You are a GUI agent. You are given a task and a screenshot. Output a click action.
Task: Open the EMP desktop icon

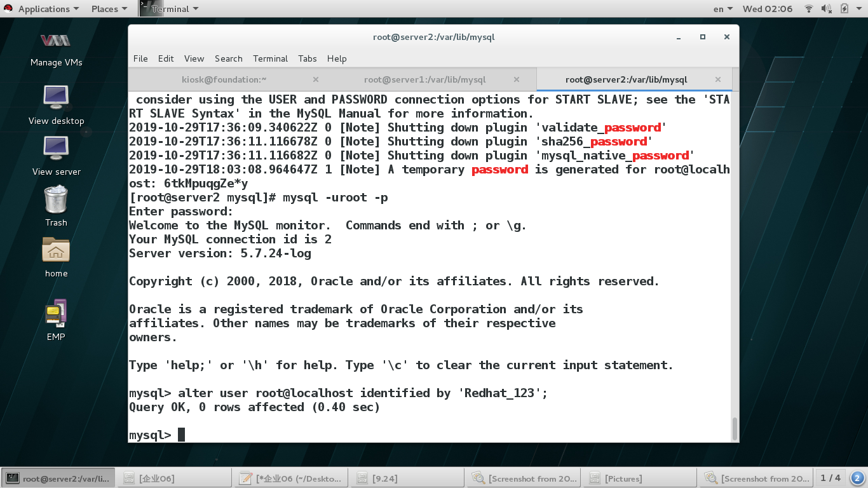click(x=56, y=321)
